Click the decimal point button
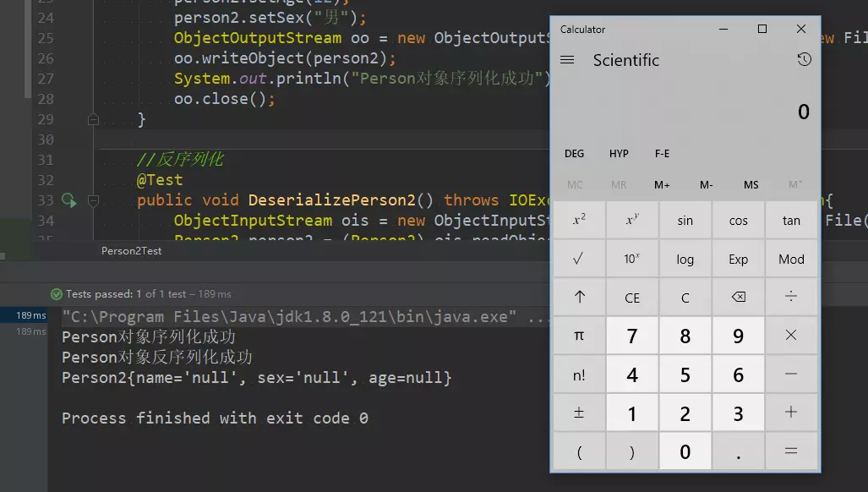This screenshot has height=492, width=868. 738,451
